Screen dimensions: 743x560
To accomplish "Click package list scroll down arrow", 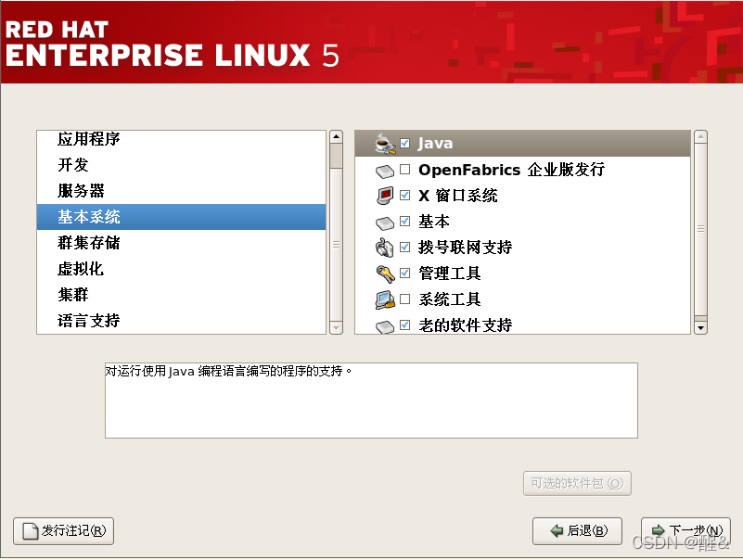I will [701, 327].
